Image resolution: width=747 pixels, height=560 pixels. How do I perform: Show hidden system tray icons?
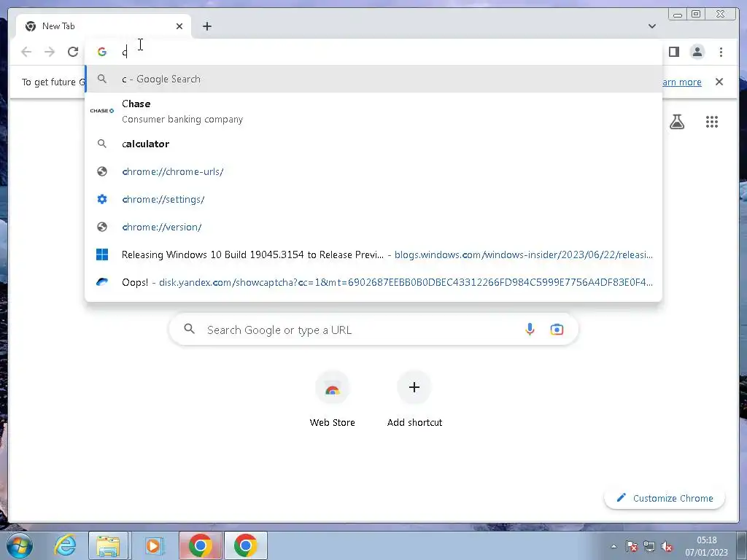click(x=614, y=546)
